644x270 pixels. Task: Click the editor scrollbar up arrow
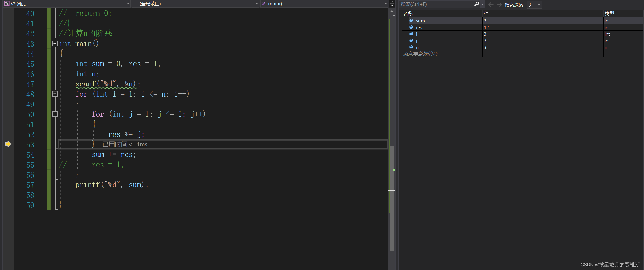392,11
